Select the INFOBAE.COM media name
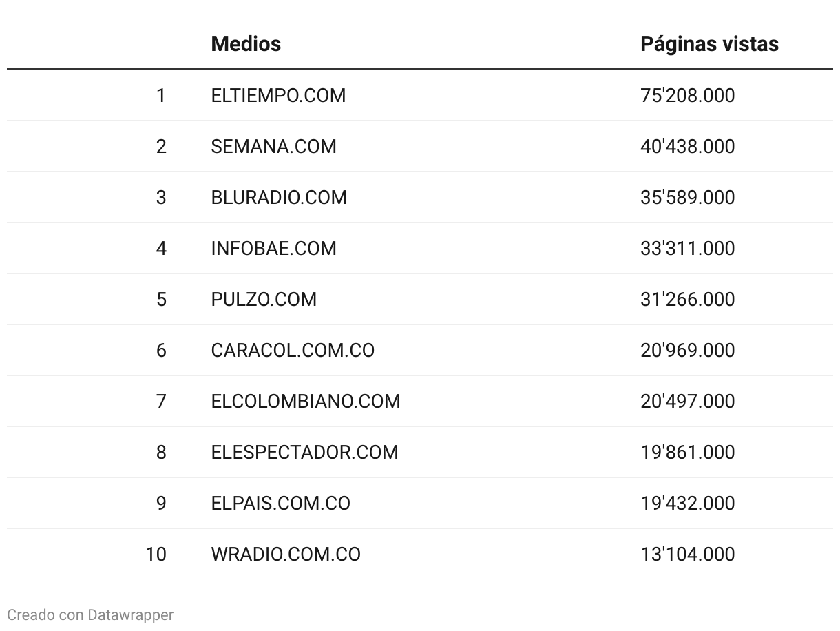The image size is (840, 631). (x=273, y=248)
